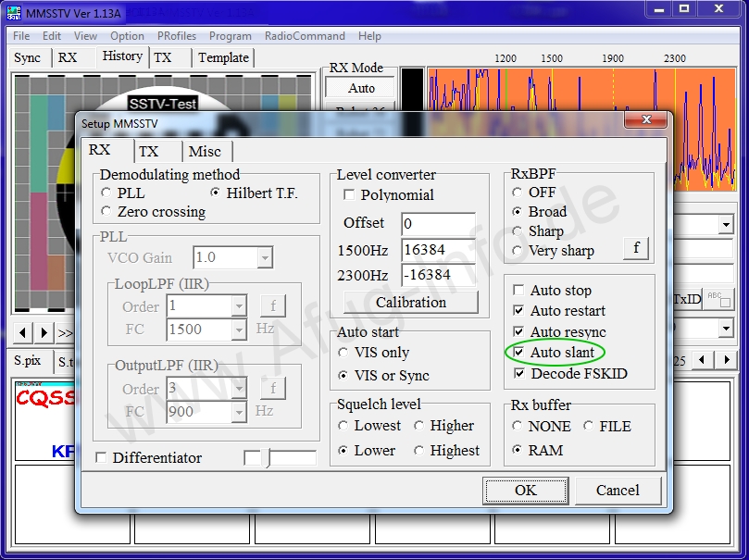Click the RxBPF filter 'f' button
Viewport: 749px width, 560px height.
[636, 248]
